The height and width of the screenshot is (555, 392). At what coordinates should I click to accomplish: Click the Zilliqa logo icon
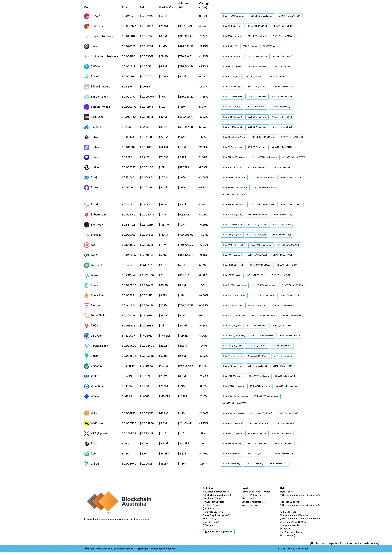tap(86, 464)
